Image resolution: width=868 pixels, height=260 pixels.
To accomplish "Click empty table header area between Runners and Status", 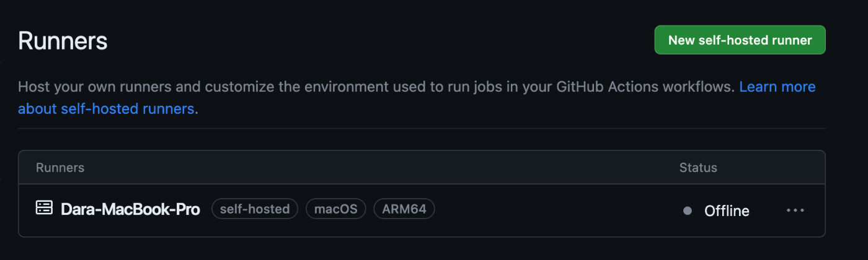I will point(381,168).
